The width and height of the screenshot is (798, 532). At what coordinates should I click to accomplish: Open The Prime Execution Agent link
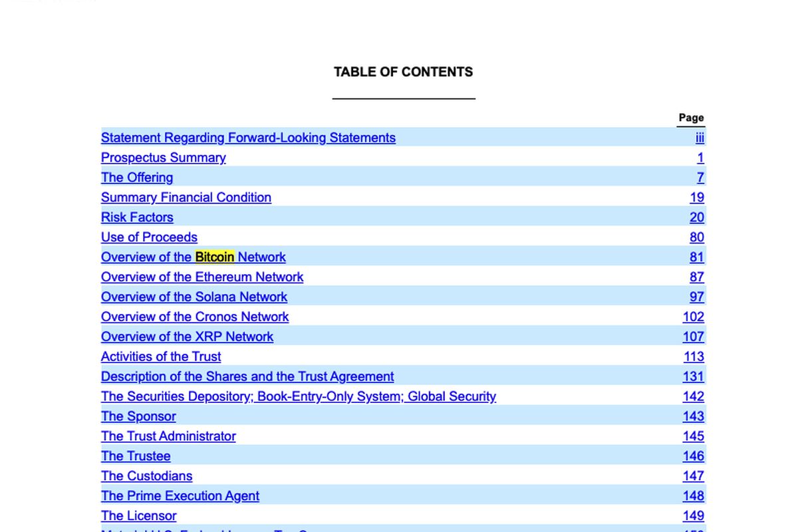click(180, 497)
